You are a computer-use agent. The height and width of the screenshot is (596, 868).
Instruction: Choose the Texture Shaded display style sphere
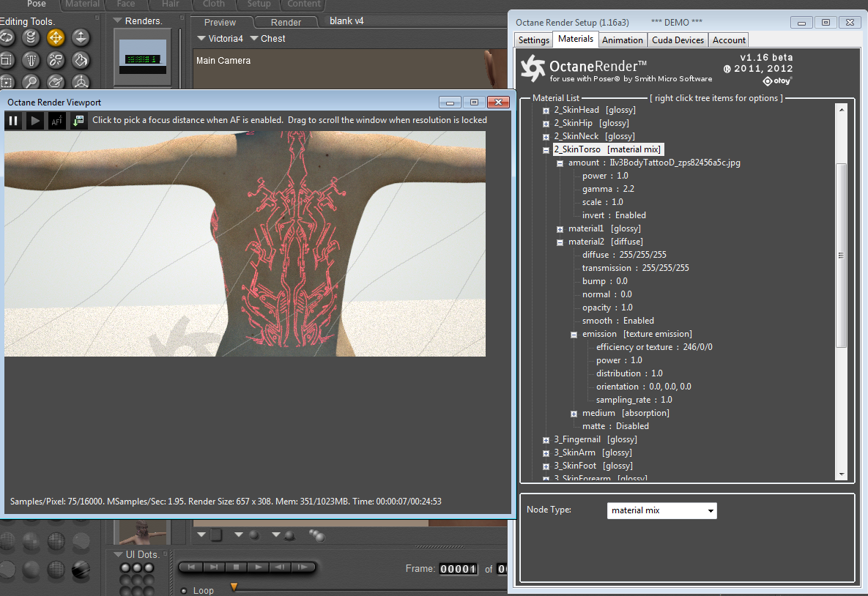pos(81,570)
